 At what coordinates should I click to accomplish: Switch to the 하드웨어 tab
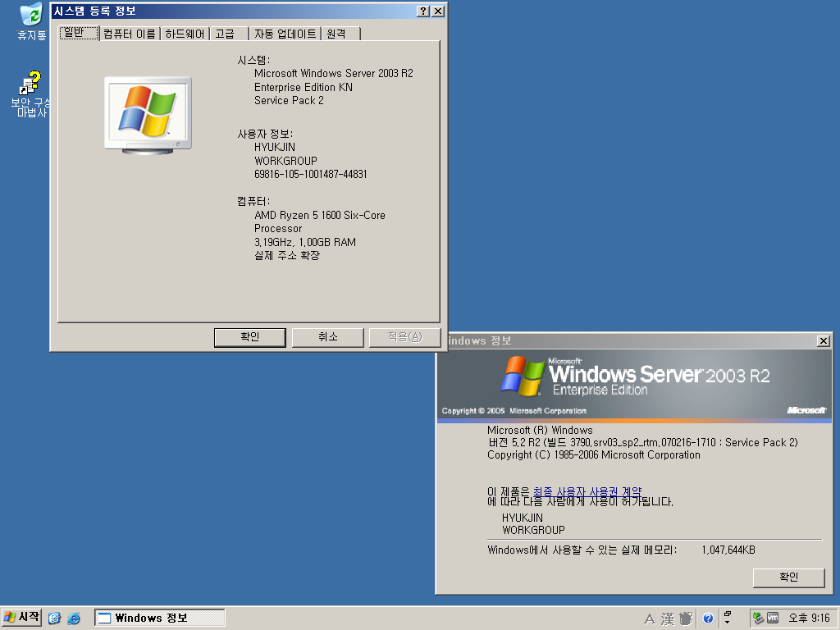point(185,34)
